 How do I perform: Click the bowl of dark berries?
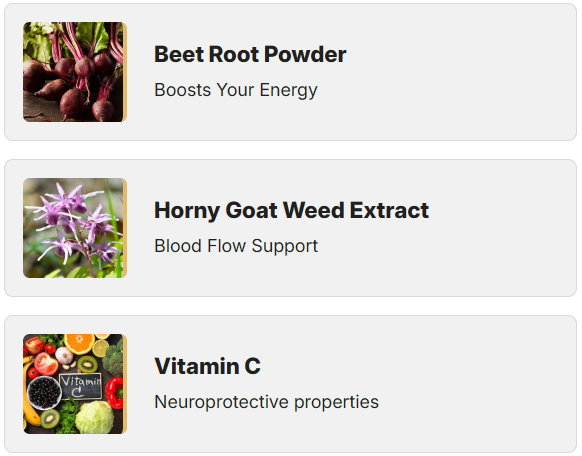tap(45, 392)
